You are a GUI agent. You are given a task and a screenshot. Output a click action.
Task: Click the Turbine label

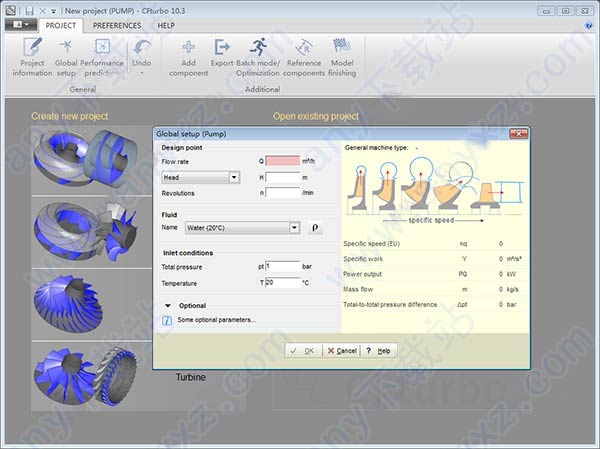tap(191, 377)
